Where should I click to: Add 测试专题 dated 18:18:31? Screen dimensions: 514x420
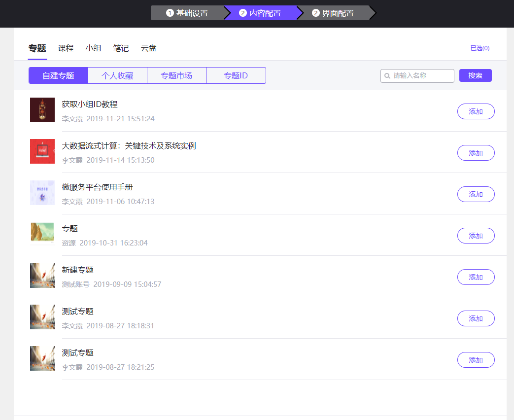(476, 318)
